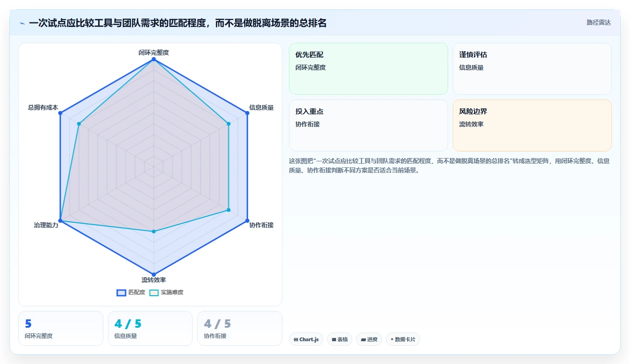The height and width of the screenshot is (364, 630).
Task: Click 匹配度 data point on 总拥有成本 axis
Action: (60, 113)
